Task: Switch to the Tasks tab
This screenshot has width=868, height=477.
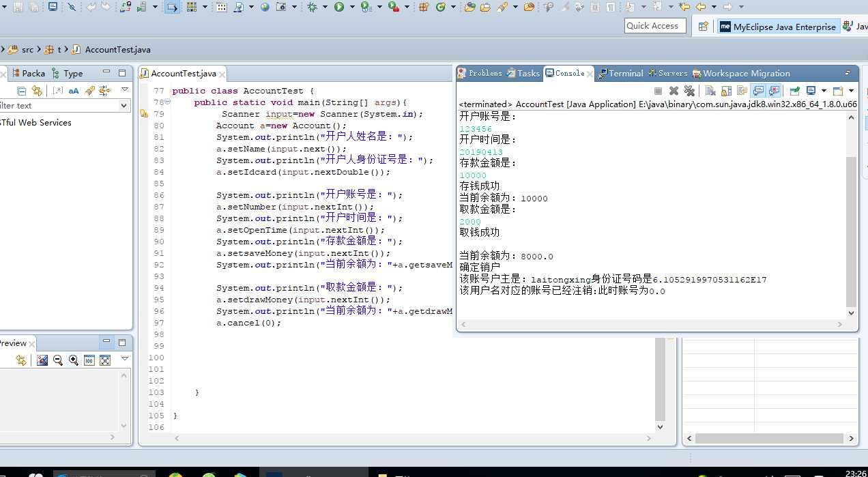Action: 523,73
